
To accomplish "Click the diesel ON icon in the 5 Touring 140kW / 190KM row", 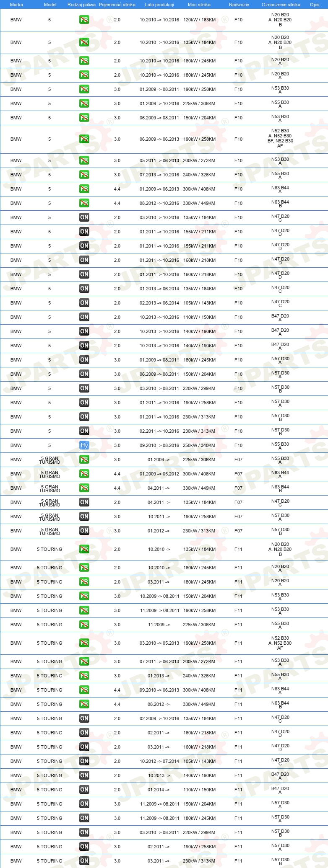I will pyautogui.click(x=84, y=775).
